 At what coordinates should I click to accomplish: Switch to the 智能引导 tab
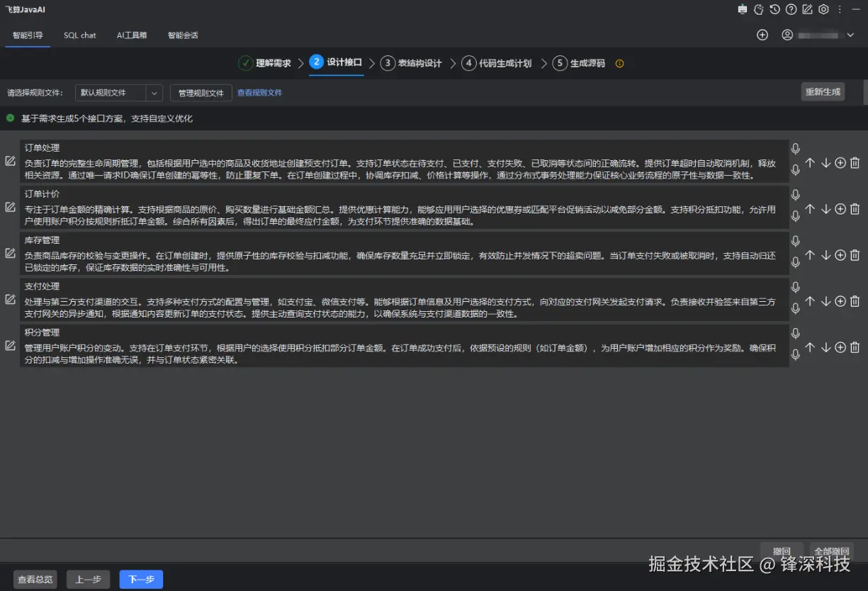coord(28,35)
